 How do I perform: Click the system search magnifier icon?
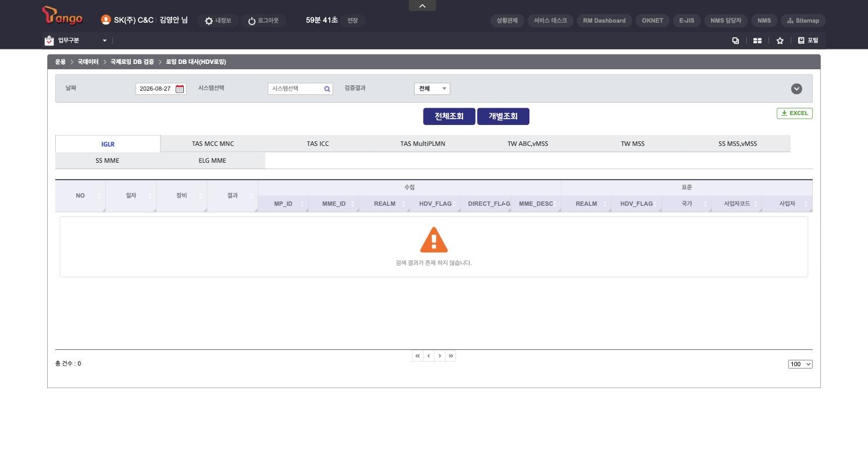[327, 89]
